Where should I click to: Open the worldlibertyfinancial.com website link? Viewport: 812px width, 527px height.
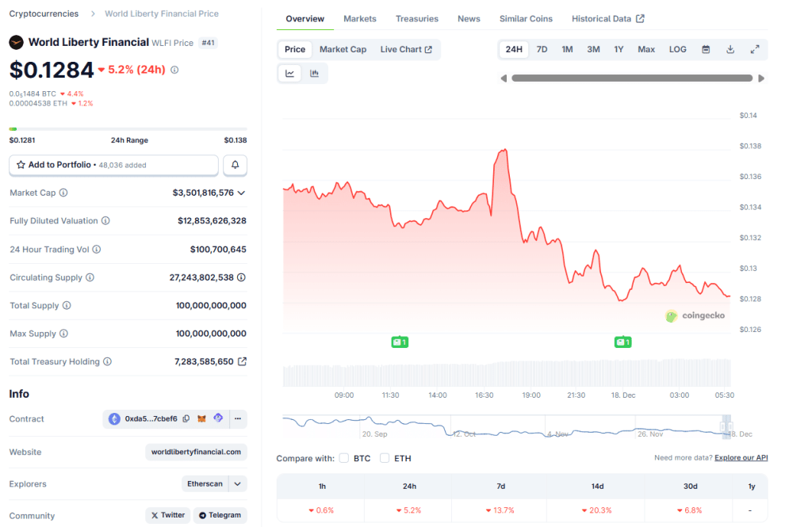point(195,452)
